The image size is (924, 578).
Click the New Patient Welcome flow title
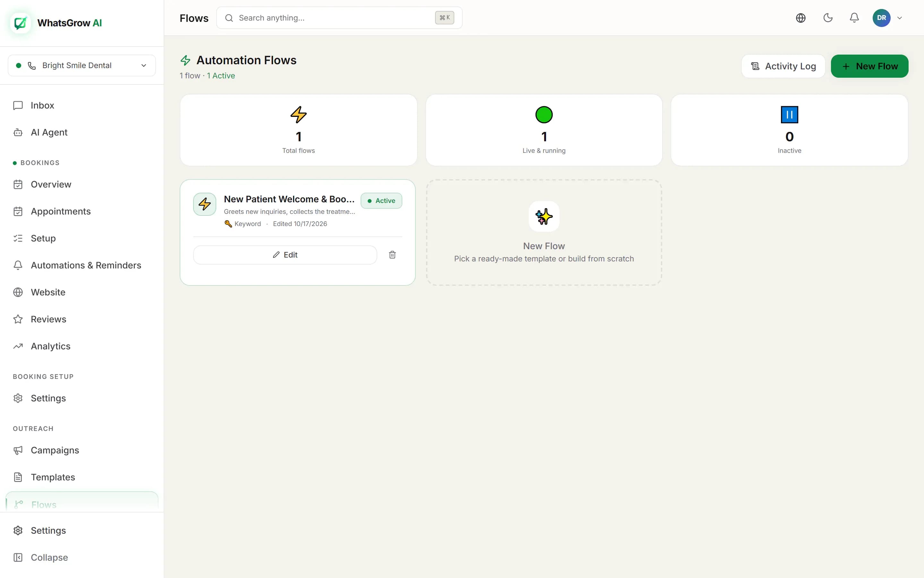coord(289,199)
